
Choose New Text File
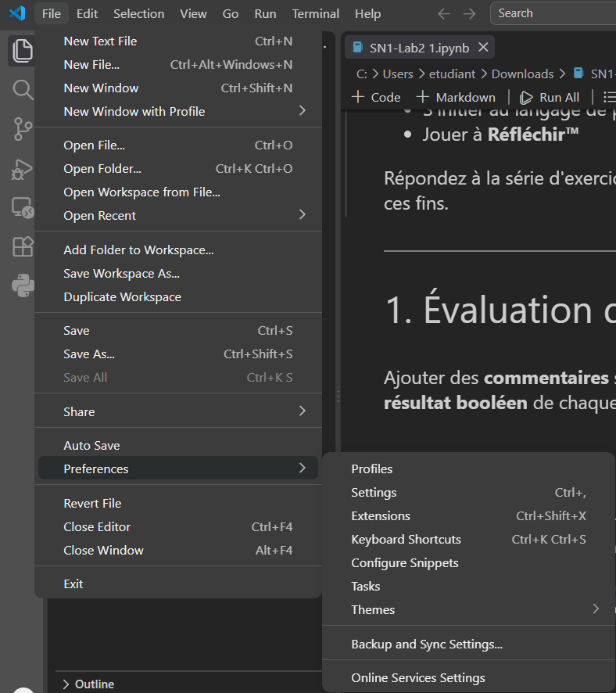pos(178,41)
